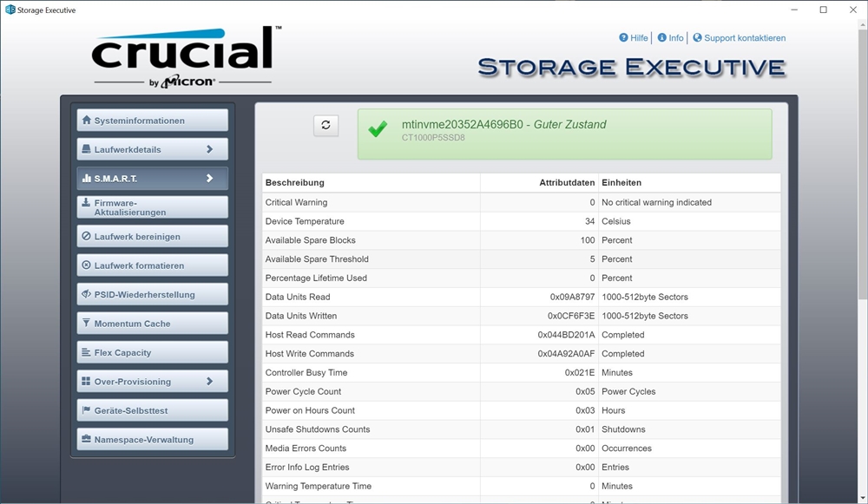Image resolution: width=868 pixels, height=504 pixels.
Task: Open the Geräte-Selbsttest menu entry
Action: click(152, 410)
